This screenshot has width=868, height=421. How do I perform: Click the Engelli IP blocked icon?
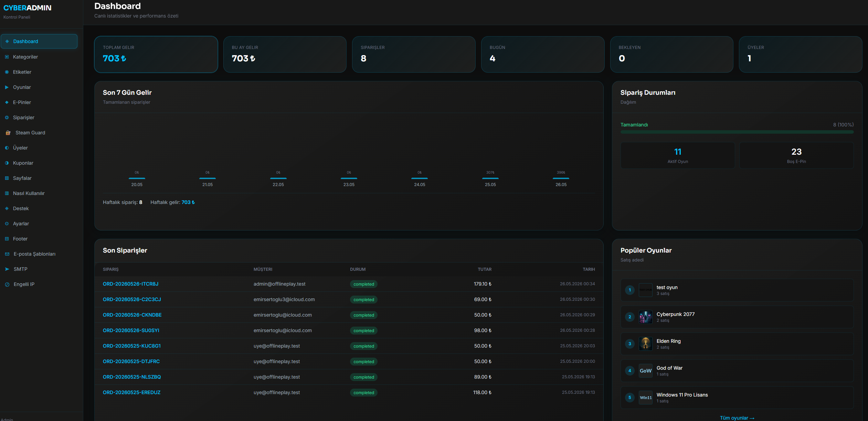pyautogui.click(x=7, y=284)
